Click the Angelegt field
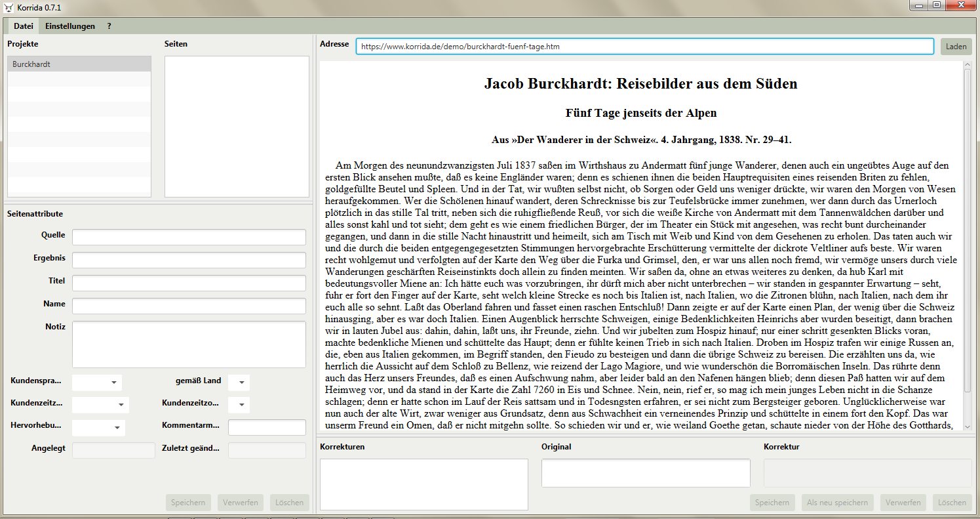The image size is (980, 519). (113, 451)
